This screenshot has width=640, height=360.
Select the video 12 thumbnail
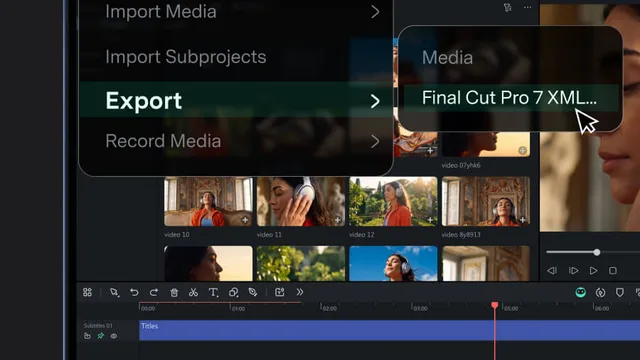393,201
